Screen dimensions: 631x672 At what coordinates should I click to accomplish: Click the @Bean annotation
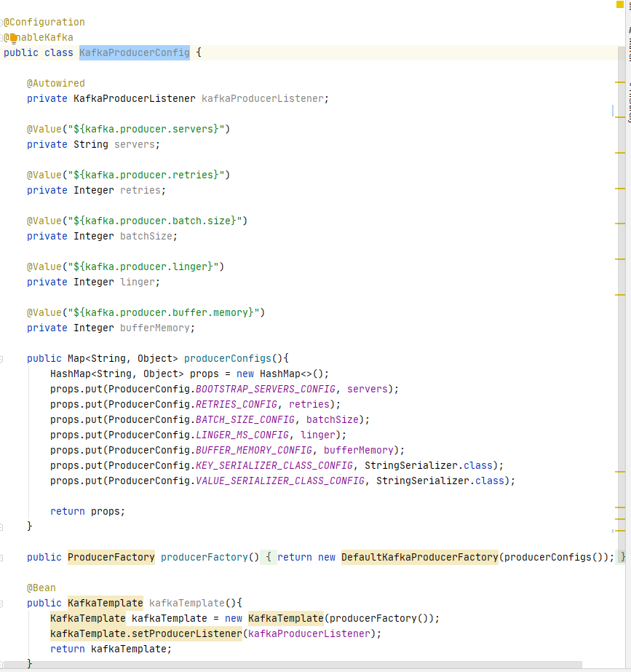point(41,588)
